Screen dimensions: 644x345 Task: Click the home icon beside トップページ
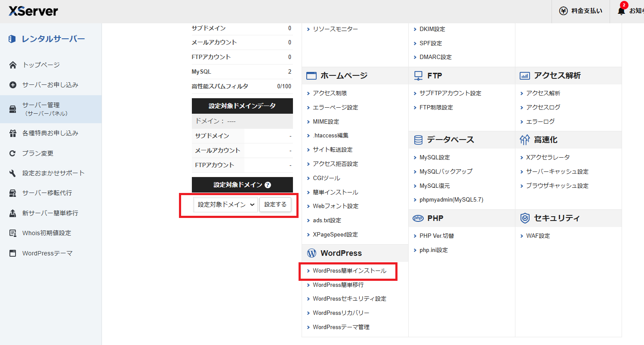click(13, 65)
